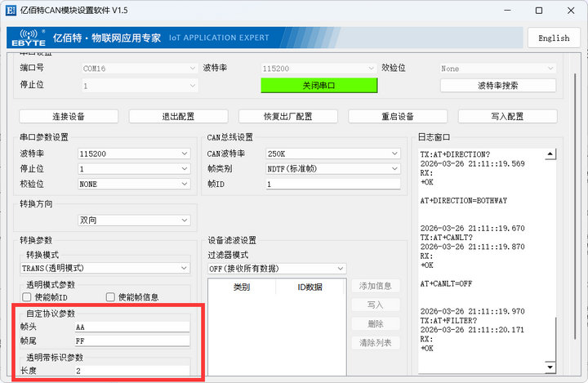
Task: Open the 端口号 COM16 dropdown
Action: pos(139,69)
